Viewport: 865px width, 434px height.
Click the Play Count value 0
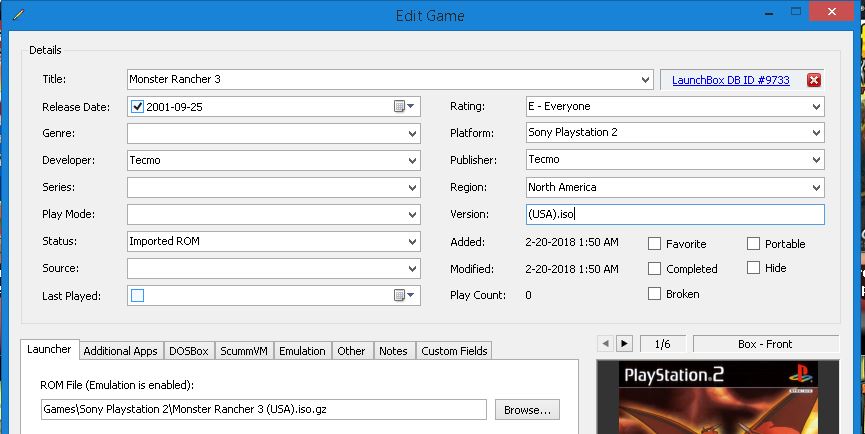528,295
